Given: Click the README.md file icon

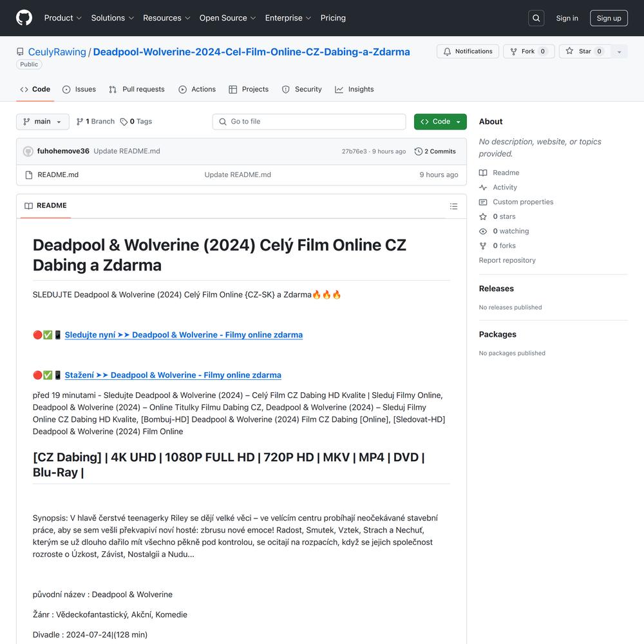Looking at the screenshot, I should (29, 175).
